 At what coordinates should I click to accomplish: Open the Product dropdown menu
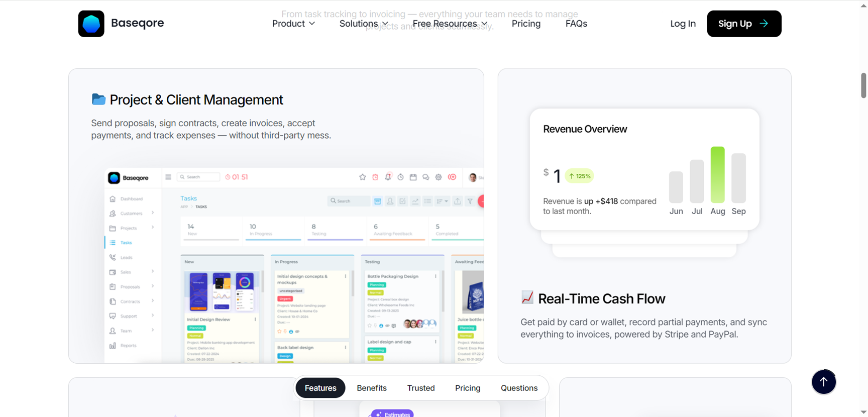293,24
